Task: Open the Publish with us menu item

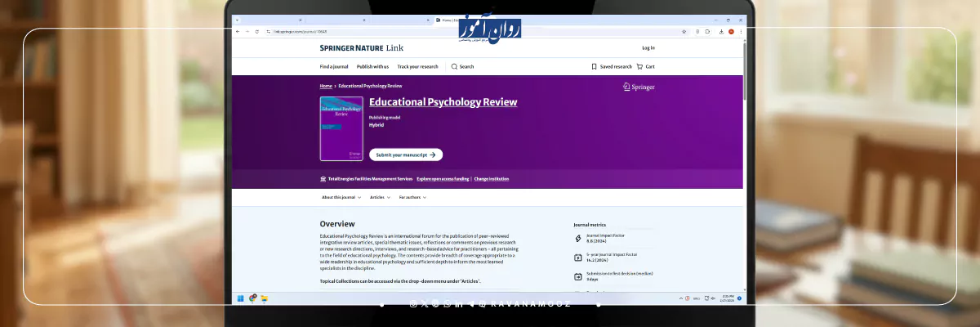Action: pyautogui.click(x=372, y=66)
